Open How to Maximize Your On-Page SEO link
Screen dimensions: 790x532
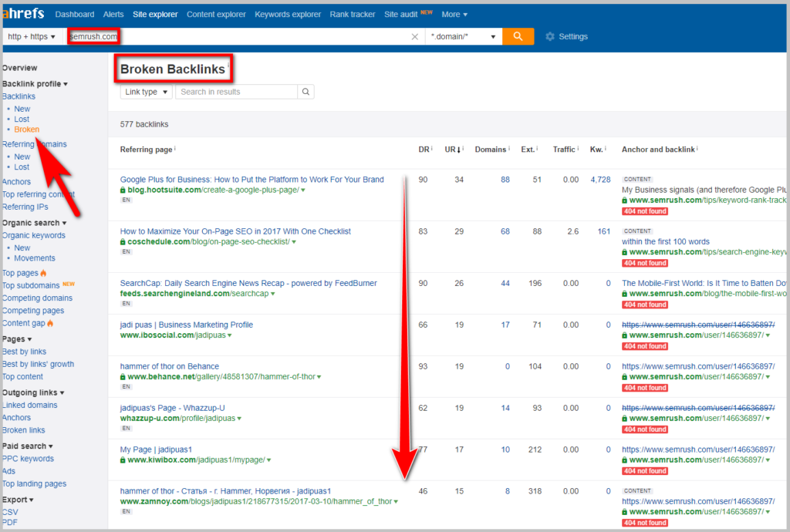point(235,231)
